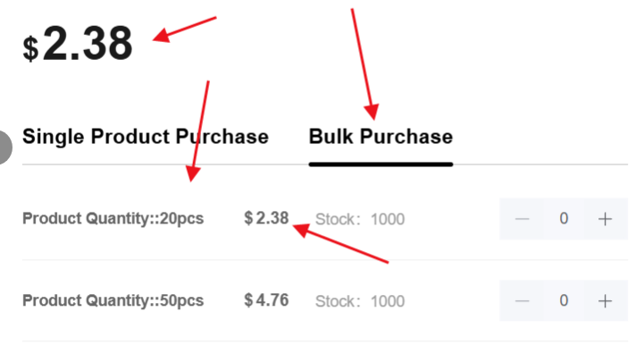The height and width of the screenshot is (362, 644).
Task: Click the Product Quantity::20pcs label
Action: point(113,218)
